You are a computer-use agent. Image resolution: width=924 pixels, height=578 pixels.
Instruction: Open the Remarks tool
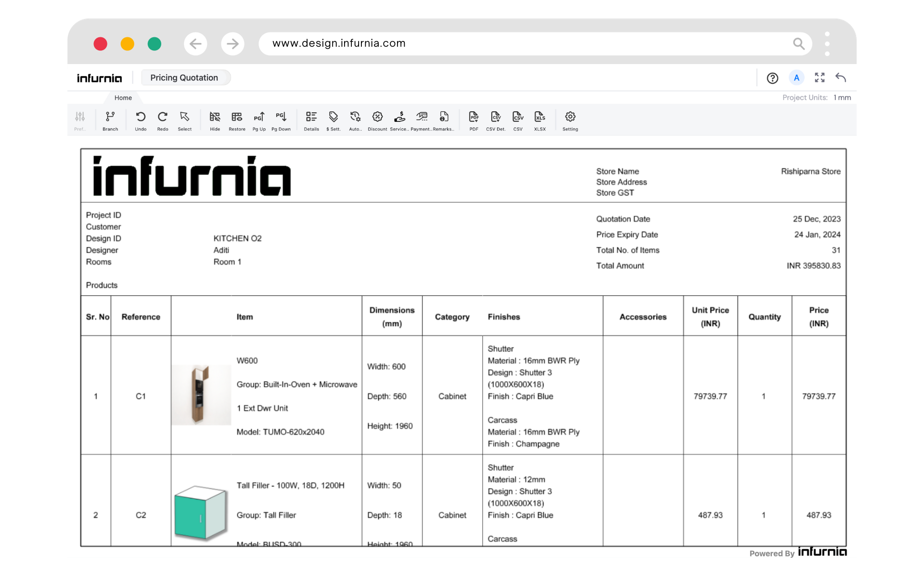point(443,120)
